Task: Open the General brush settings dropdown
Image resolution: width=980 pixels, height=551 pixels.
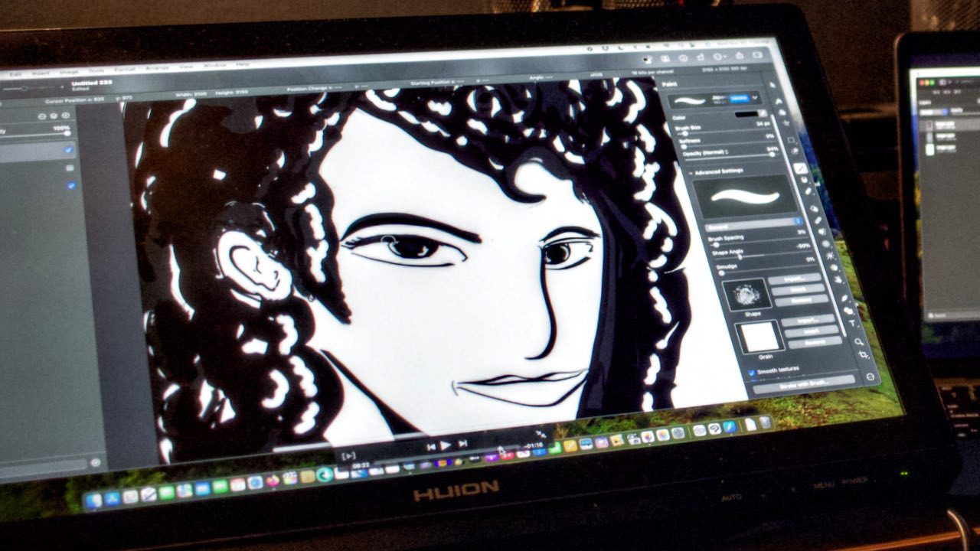Action: [753, 223]
